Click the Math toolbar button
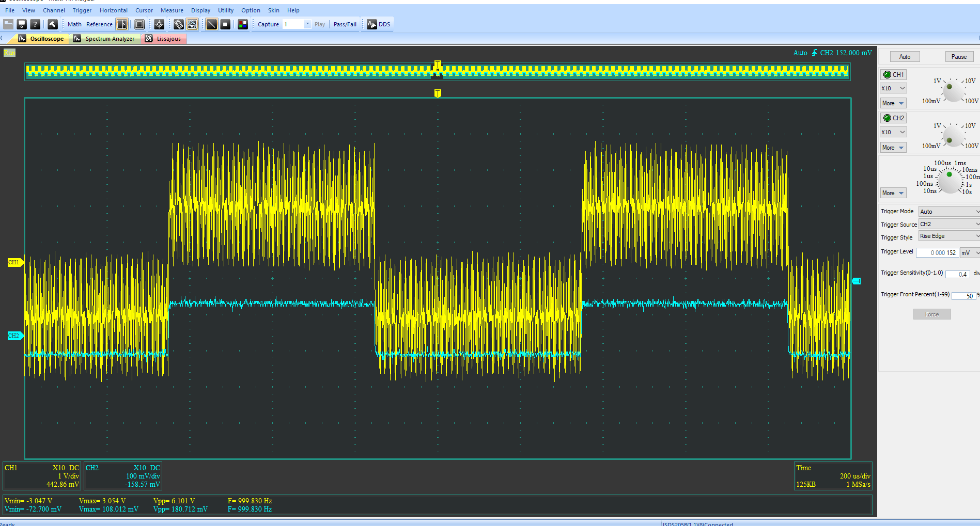 [x=74, y=24]
